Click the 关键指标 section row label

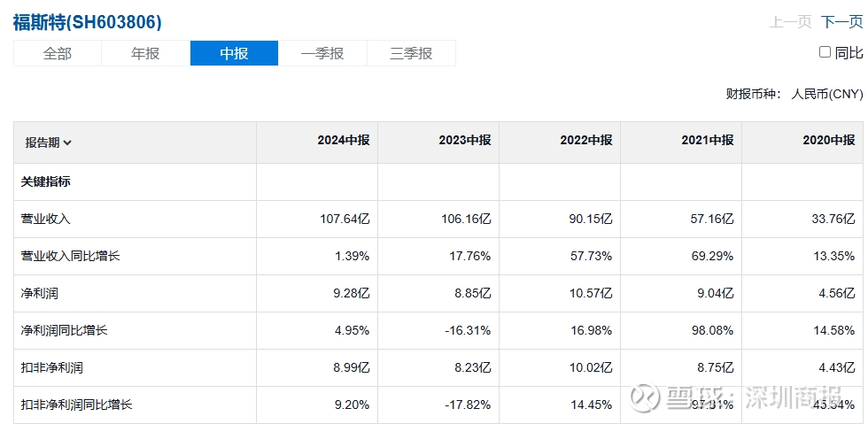tap(45, 181)
